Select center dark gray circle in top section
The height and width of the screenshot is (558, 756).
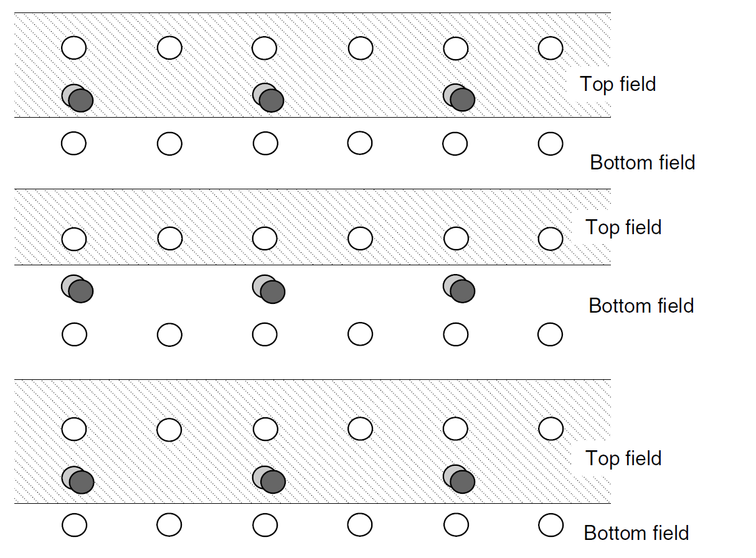(272, 100)
